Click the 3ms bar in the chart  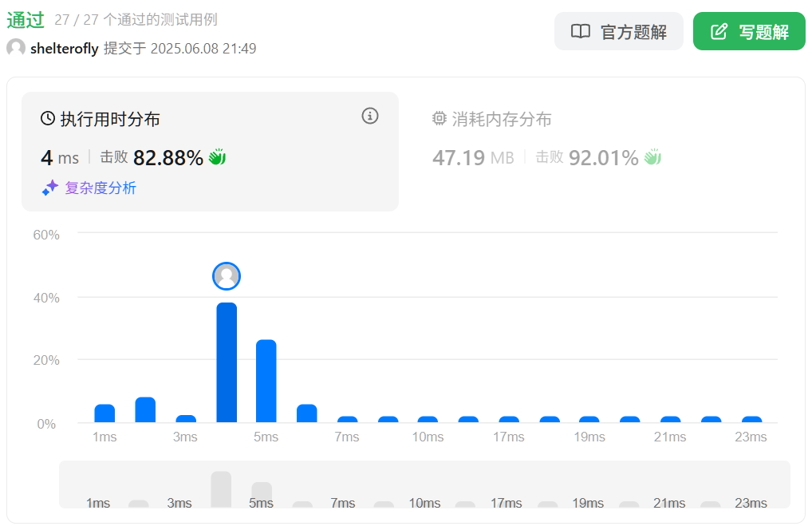click(x=186, y=419)
